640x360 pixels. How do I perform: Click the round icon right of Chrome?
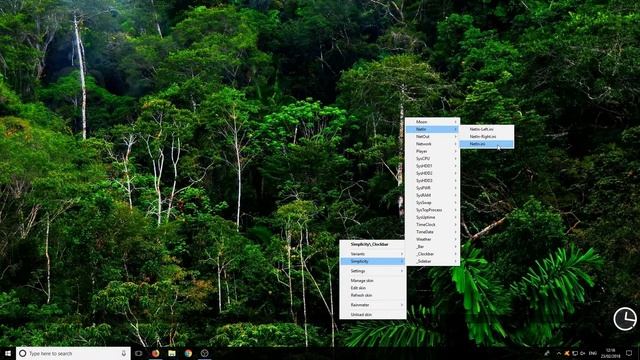pos(204,353)
